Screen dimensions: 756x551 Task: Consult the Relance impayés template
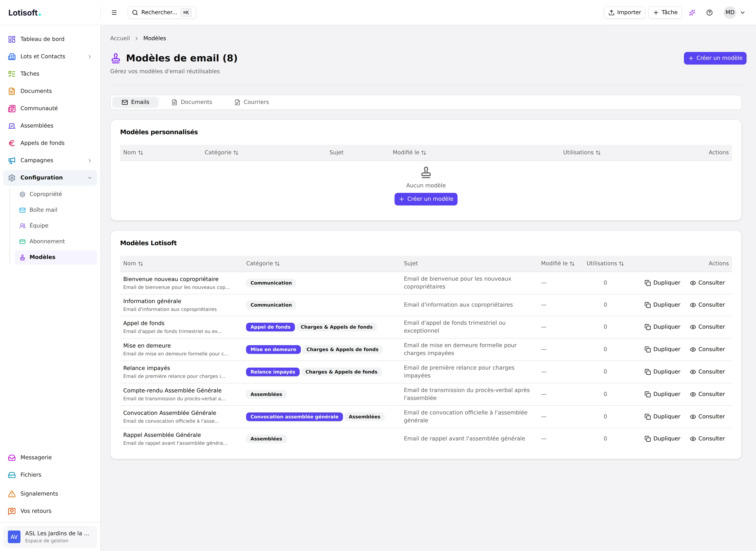coord(707,372)
